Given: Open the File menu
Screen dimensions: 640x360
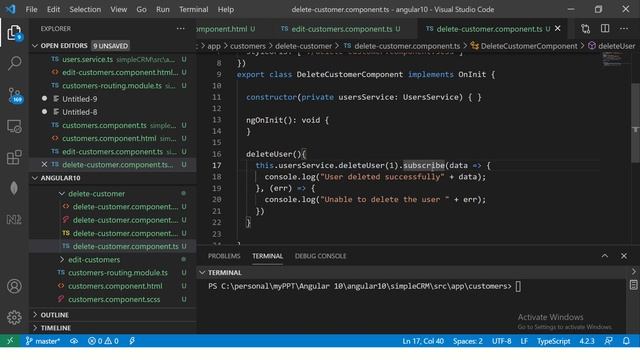Looking at the screenshot, I should (x=31, y=9).
